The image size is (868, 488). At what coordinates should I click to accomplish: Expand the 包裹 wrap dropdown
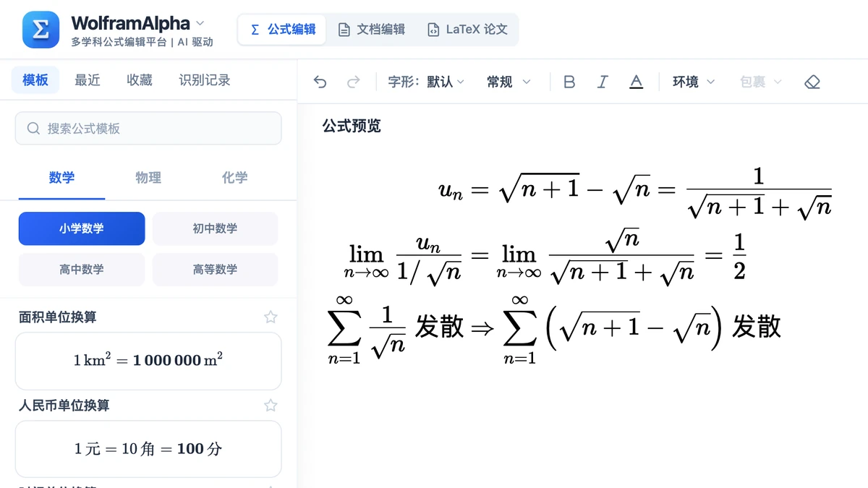[x=761, y=82]
